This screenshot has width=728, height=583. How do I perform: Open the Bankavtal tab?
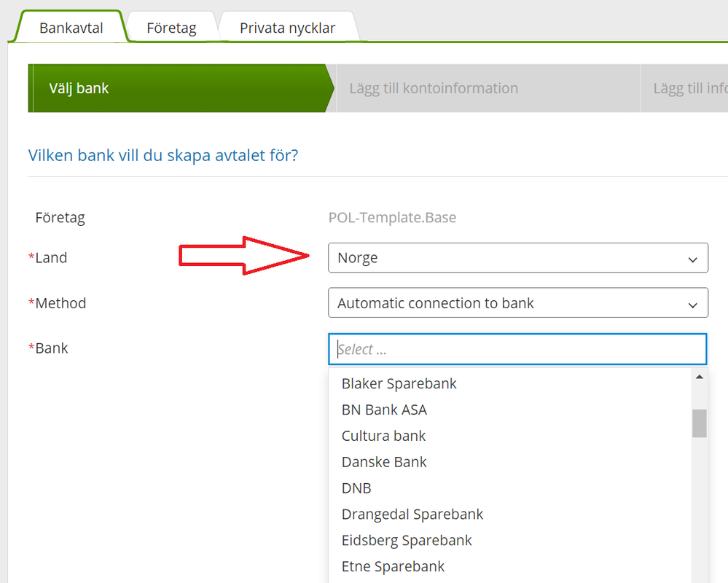pos(71,28)
